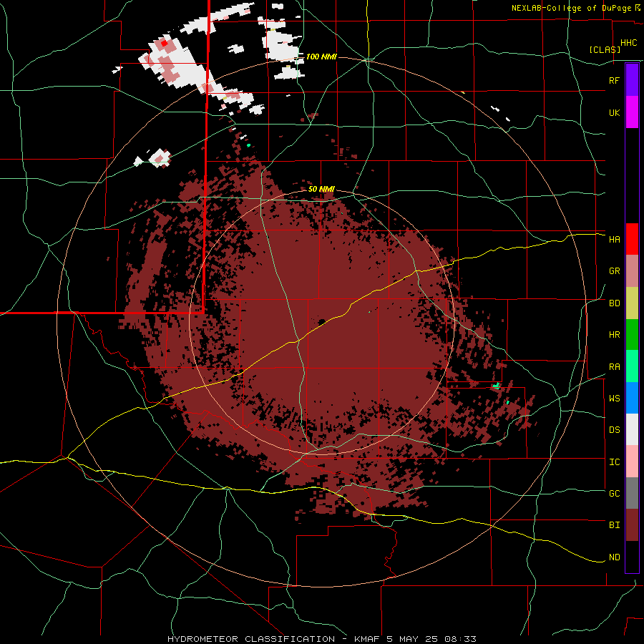Click the DS legend label
644x644 pixels.
coord(614,430)
